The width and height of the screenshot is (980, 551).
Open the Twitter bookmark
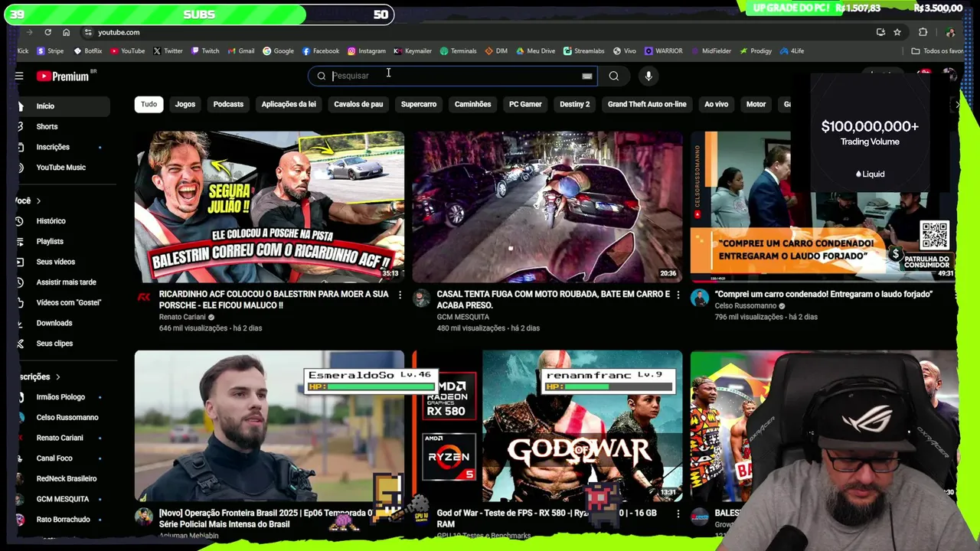pyautogui.click(x=168, y=51)
